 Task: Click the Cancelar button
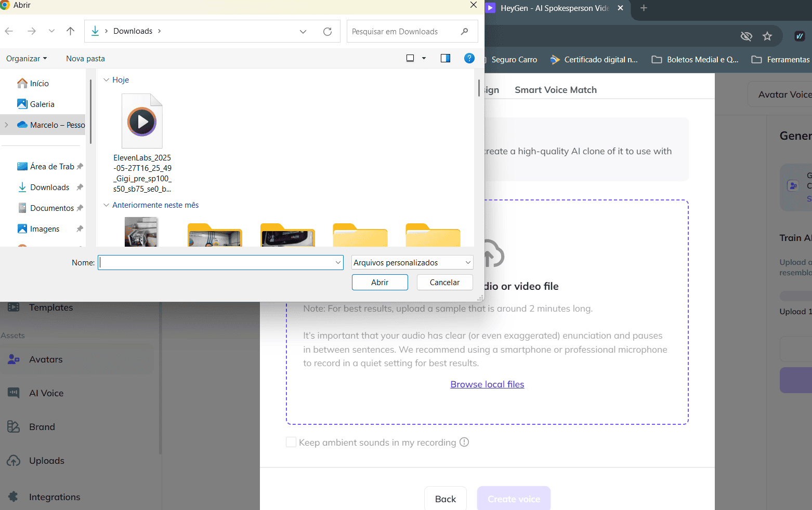click(444, 283)
